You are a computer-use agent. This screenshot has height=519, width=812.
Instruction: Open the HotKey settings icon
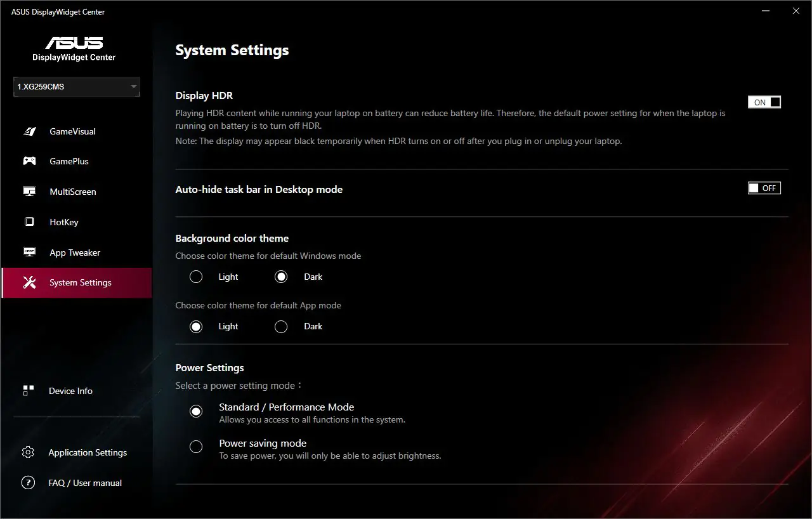(x=29, y=221)
